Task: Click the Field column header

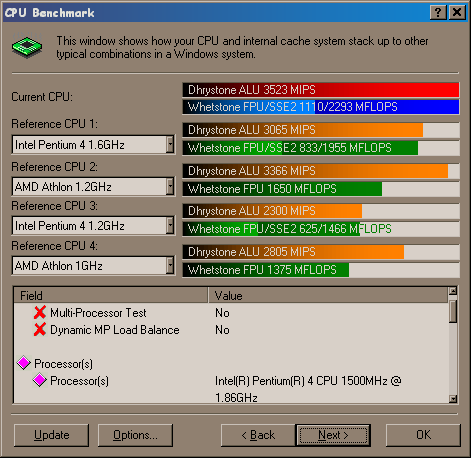Action: pyautogui.click(x=111, y=295)
